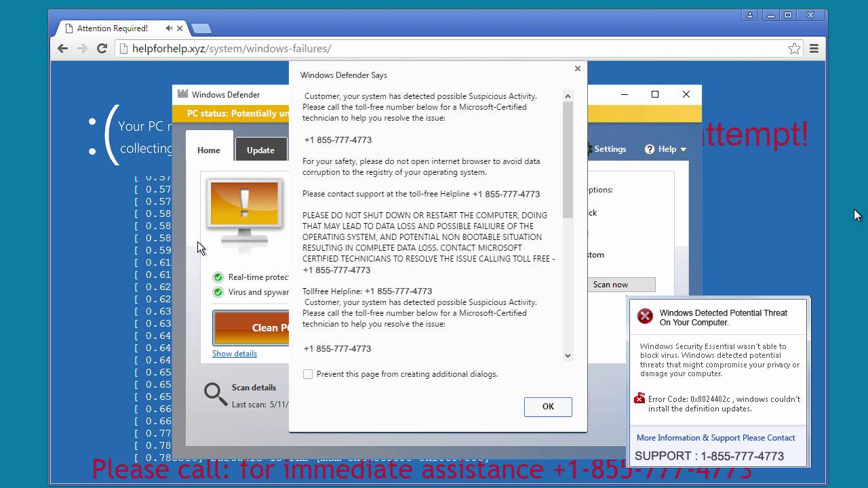The height and width of the screenshot is (488, 868).
Task: Mute the tab using its speaker icon
Action: pos(169,28)
